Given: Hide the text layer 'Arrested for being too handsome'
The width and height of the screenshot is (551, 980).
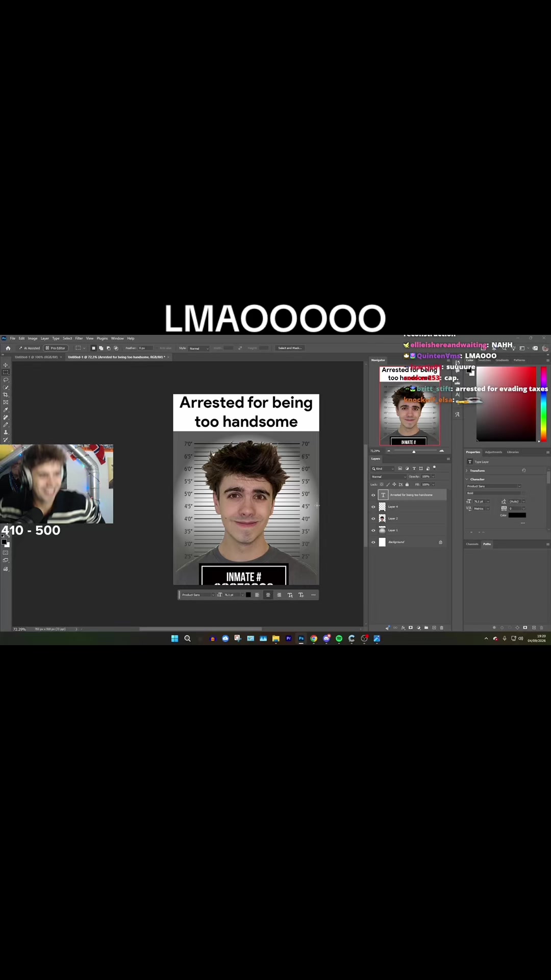Looking at the screenshot, I should pos(373,495).
